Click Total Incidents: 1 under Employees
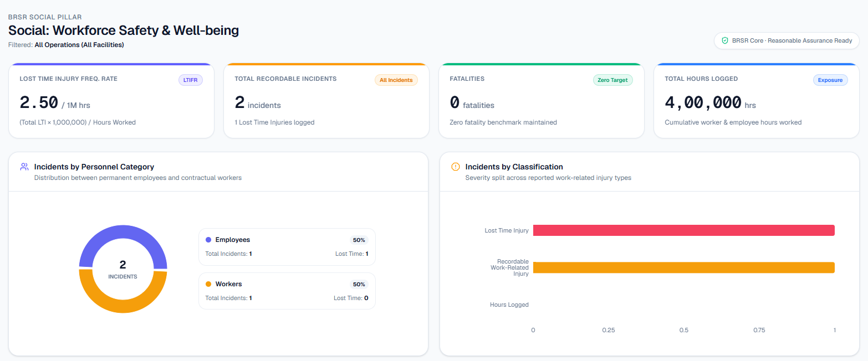The width and height of the screenshot is (868, 361). click(229, 254)
